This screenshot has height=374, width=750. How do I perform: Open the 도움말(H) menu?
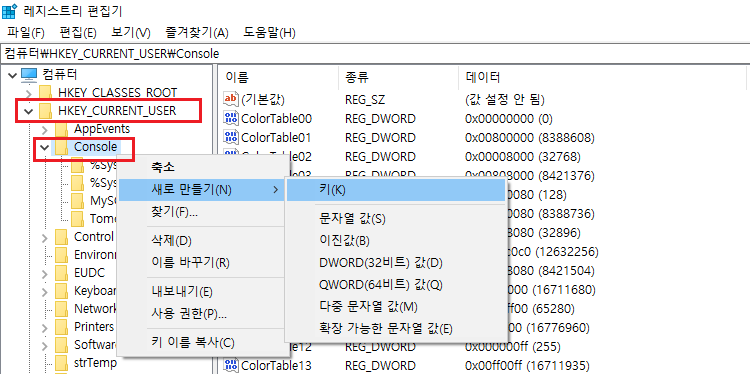pos(269,33)
